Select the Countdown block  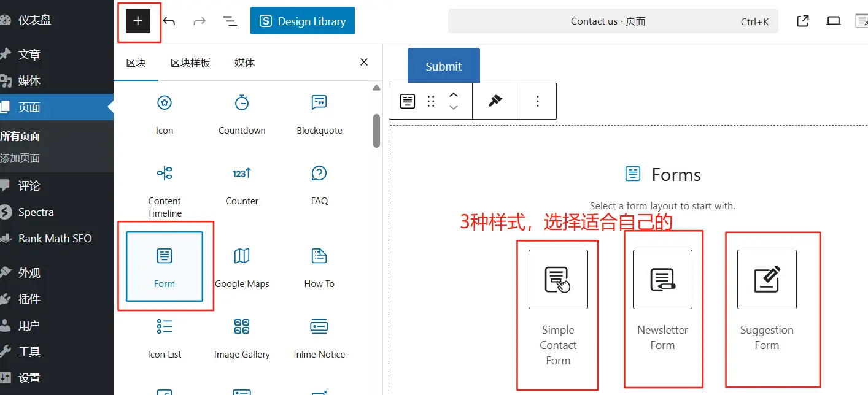click(x=242, y=113)
